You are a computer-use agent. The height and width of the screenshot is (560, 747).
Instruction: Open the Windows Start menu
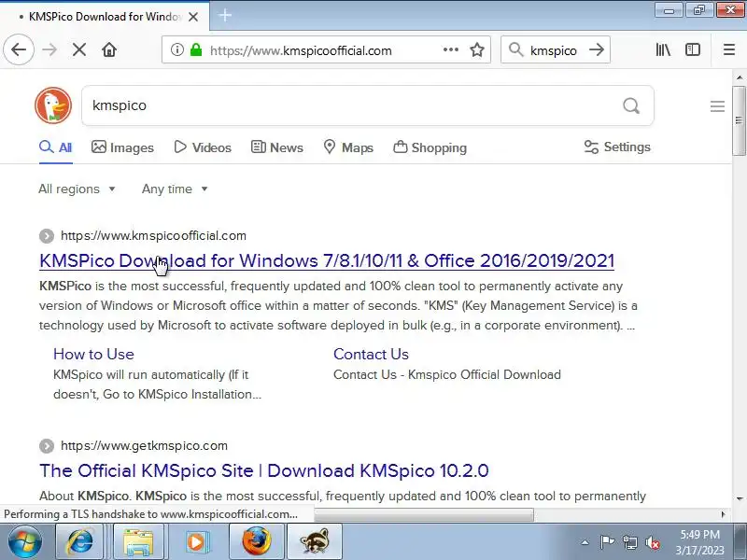[x=25, y=541]
